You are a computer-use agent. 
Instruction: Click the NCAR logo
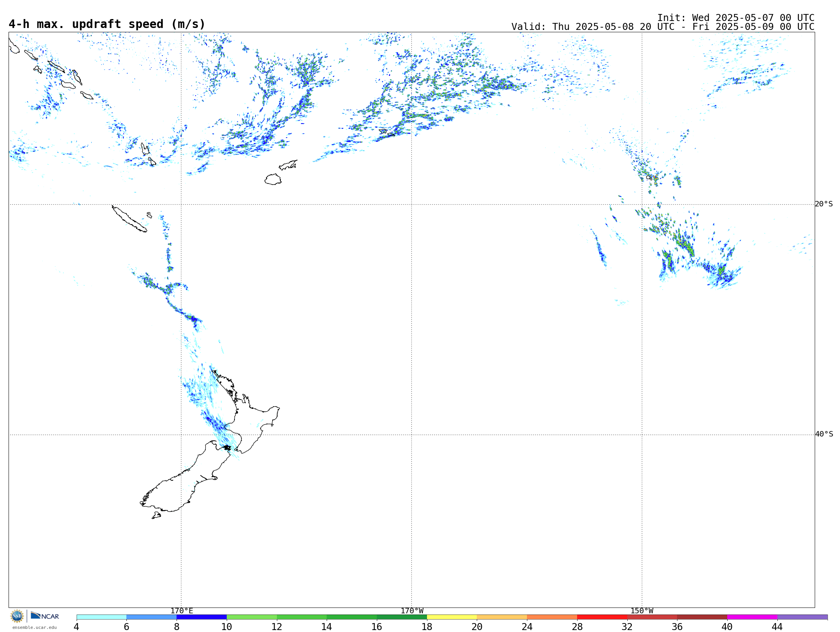click(45, 616)
